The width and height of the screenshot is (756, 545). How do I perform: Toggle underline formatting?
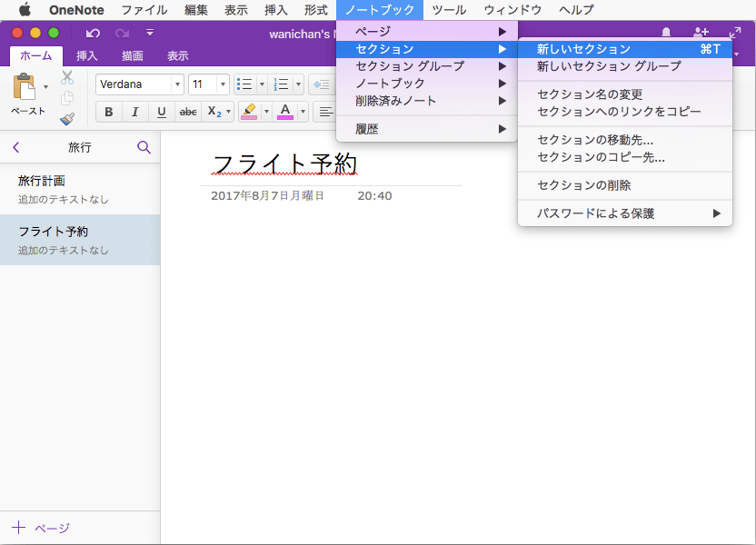[162, 112]
